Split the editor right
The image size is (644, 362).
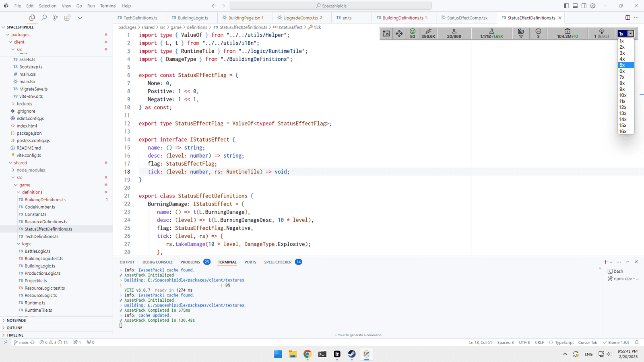click(627, 18)
